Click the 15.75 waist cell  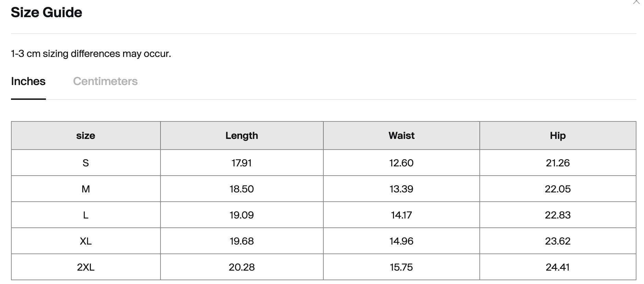point(402,267)
